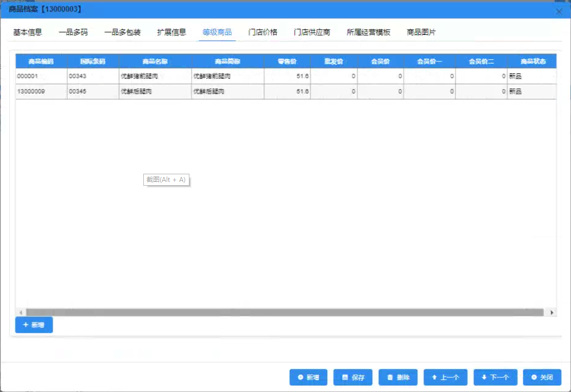Click the 关闭 button in the footer
The width and height of the screenshot is (571, 392).
[542, 377]
